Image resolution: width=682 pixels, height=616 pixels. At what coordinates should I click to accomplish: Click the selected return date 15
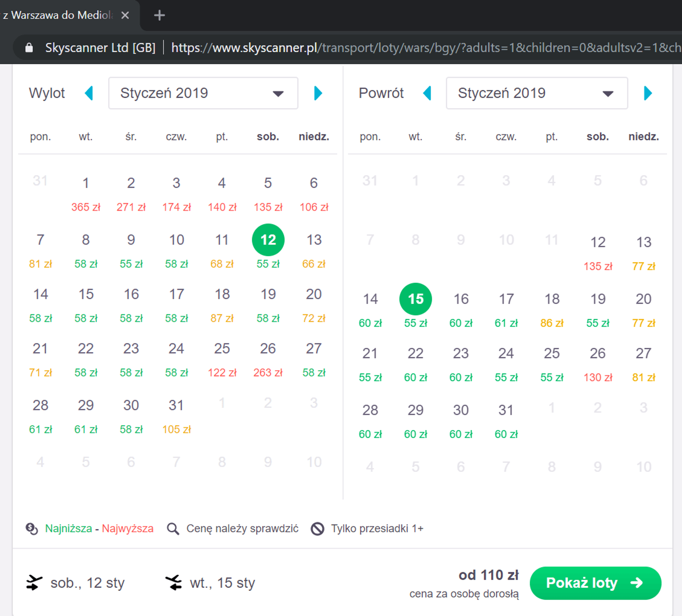click(415, 299)
